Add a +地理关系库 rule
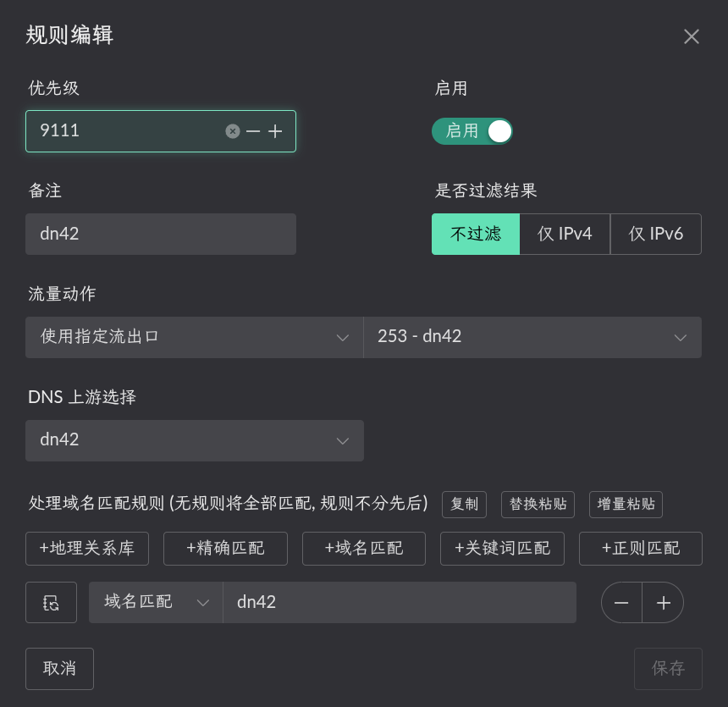 pyautogui.click(x=87, y=548)
